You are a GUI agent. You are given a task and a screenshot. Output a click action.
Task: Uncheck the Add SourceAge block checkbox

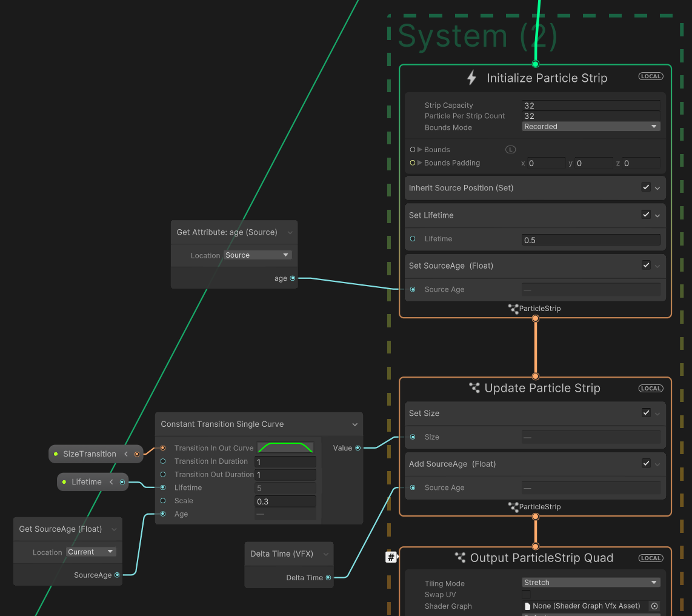click(646, 463)
